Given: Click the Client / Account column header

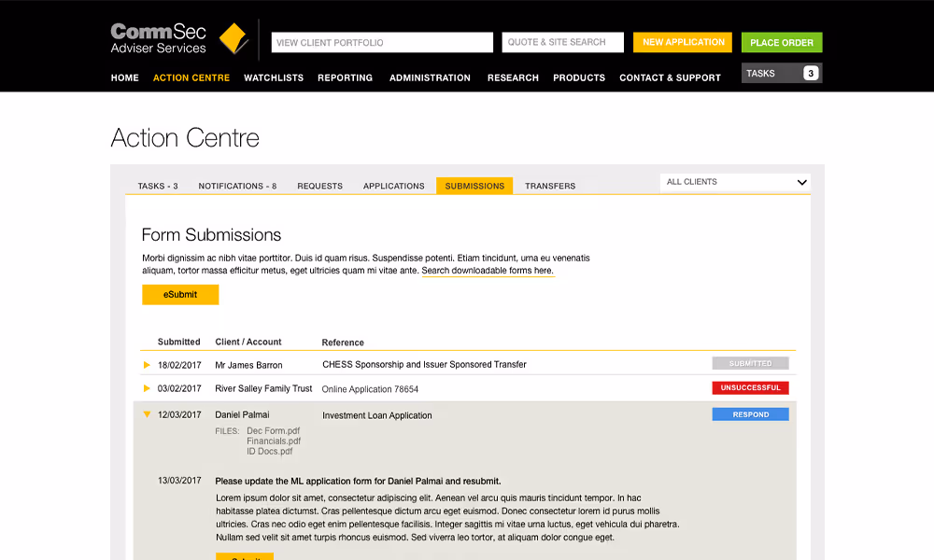Looking at the screenshot, I should [248, 343].
